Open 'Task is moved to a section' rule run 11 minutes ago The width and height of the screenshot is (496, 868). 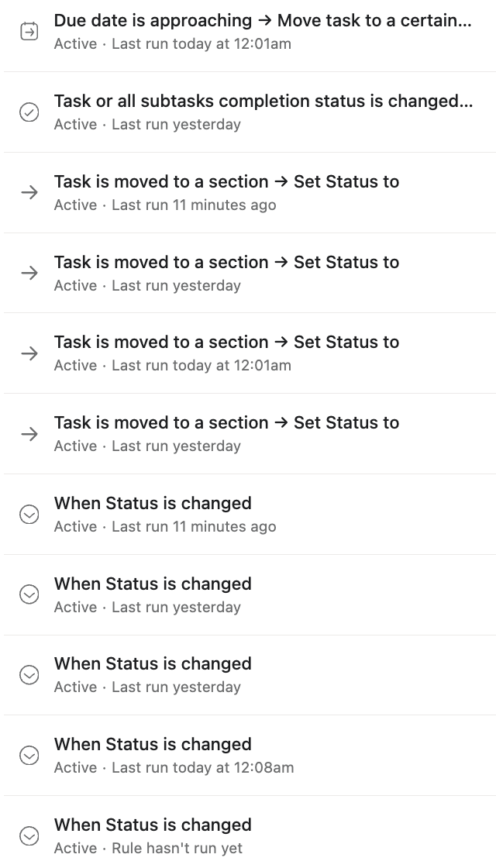[x=226, y=182]
